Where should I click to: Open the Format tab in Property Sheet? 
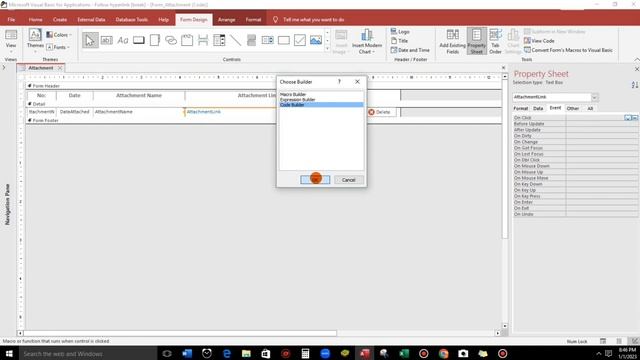[520, 109]
